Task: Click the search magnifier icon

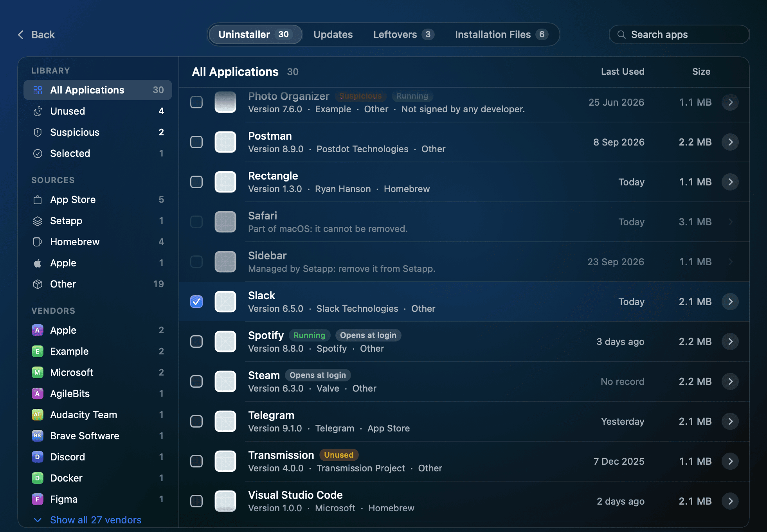Action: point(621,34)
